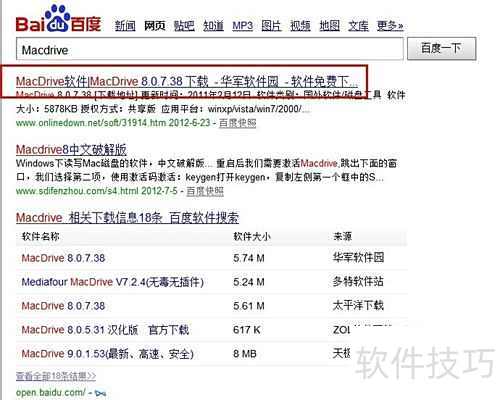Open Mediafour MacDrive V7.2.4 download
Viewport: 500px width, 400px height.
pos(113,282)
